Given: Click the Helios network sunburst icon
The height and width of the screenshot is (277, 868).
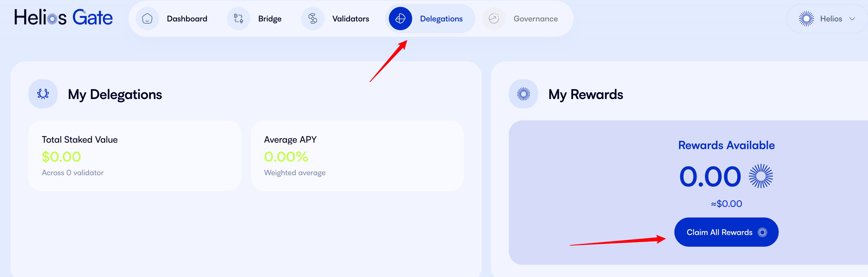Looking at the screenshot, I should pyautogui.click(x=806, y=19).
